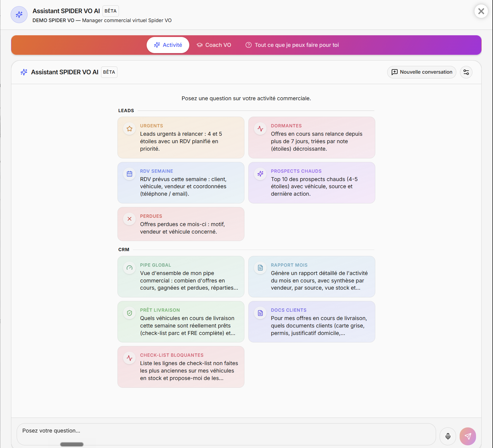Choose the DORMANTES offers suggestion text
The height and width of the screenshot is (448, 493).
[317, 141]
